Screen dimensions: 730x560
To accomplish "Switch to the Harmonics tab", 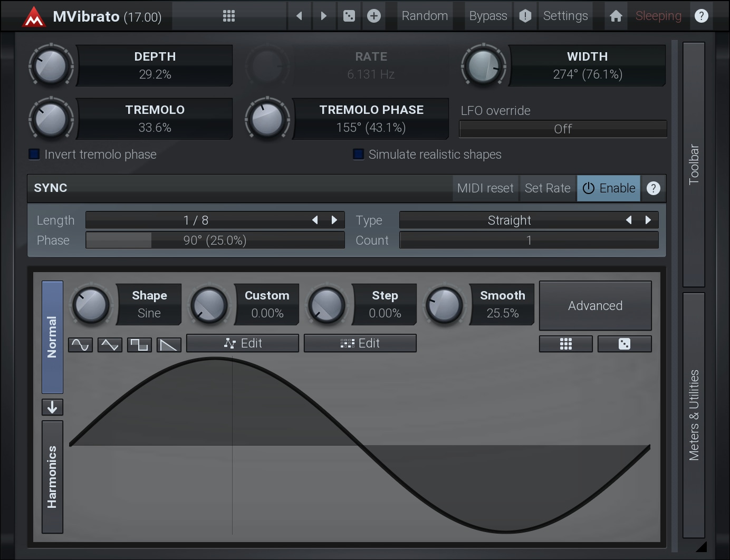I will (52, 477).
